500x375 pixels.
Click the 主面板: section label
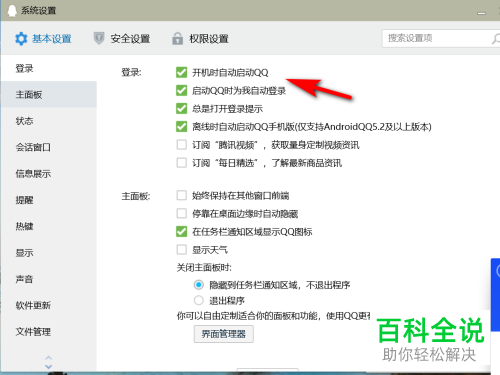click(136, 196)
